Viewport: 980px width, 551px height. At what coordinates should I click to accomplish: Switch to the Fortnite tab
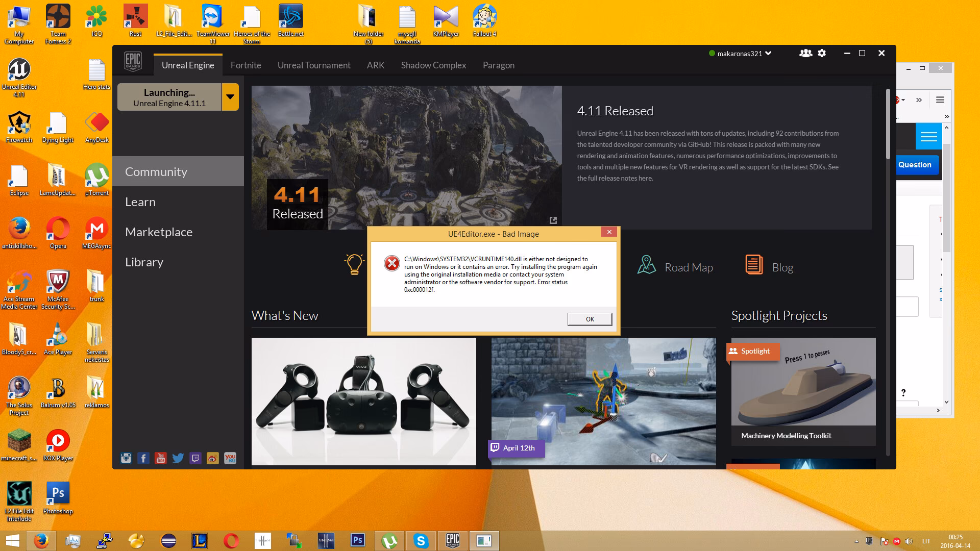point(246,65)
